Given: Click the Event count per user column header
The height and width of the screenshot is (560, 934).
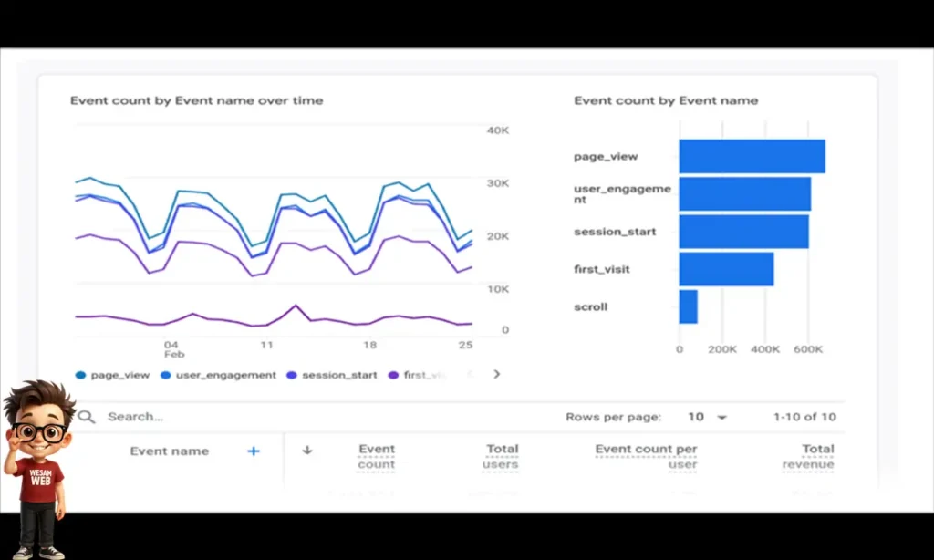Looking at the screenshot, I should click(x=646, y=456).
